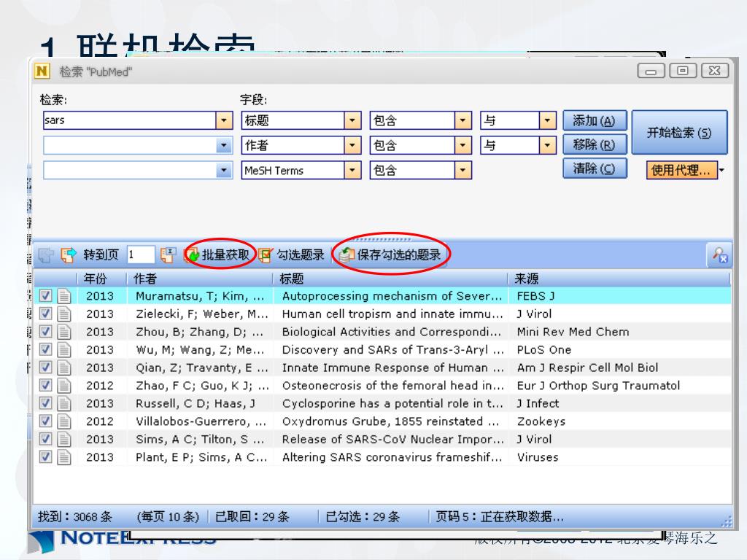Sort results by 年份 column header

(101, 279)
